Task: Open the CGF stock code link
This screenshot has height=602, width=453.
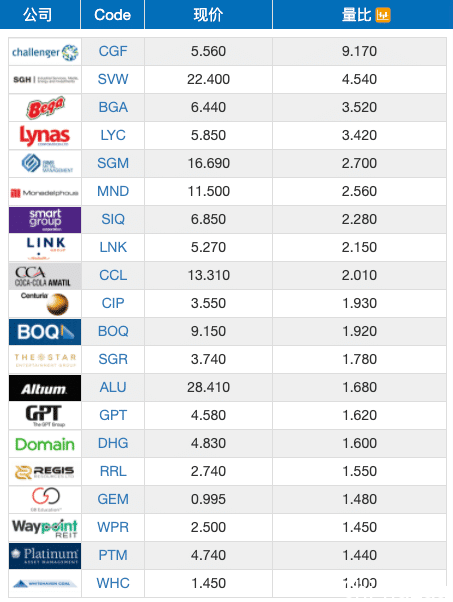Action: (113, 51)
